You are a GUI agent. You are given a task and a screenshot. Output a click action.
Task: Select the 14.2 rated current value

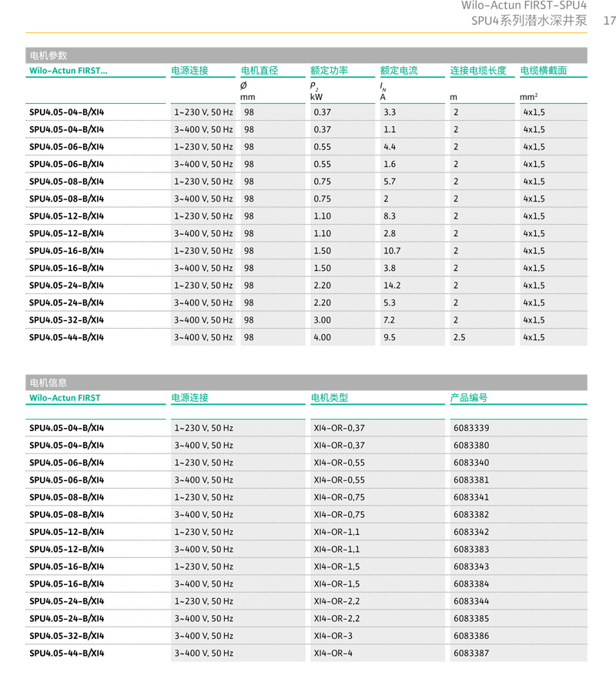coord(392,286)
